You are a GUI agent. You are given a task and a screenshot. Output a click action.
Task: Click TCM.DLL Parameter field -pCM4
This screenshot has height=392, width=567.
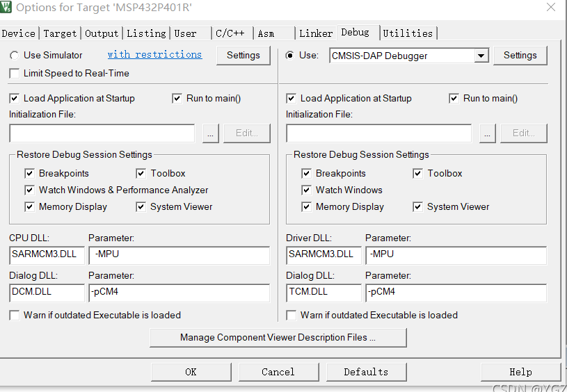tap(456, 293)
